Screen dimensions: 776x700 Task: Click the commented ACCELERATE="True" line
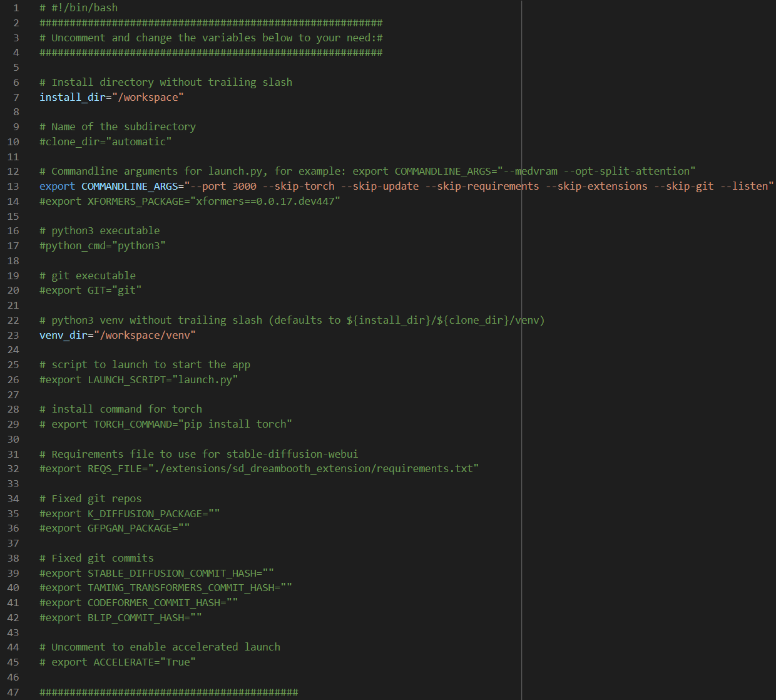pos(118,662)
